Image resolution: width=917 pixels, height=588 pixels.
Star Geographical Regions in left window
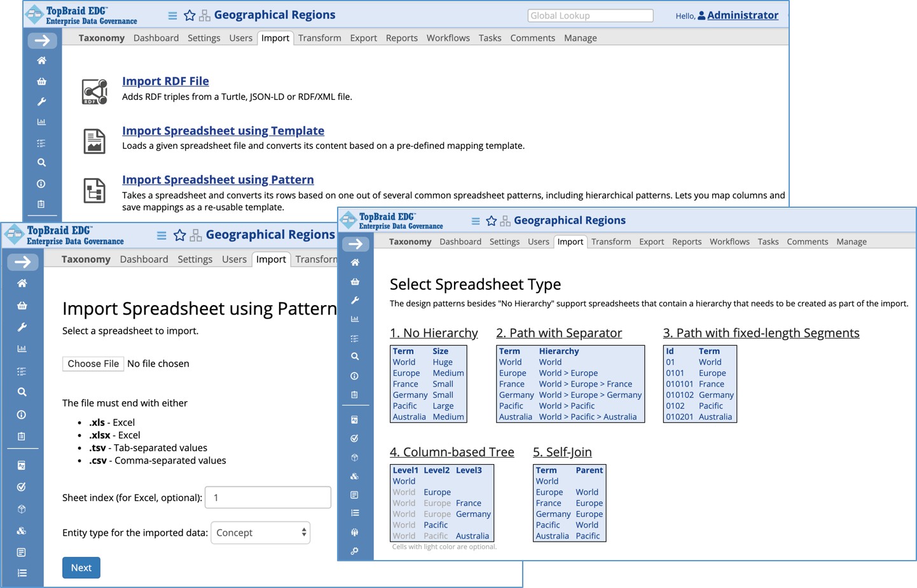[180, 235]
